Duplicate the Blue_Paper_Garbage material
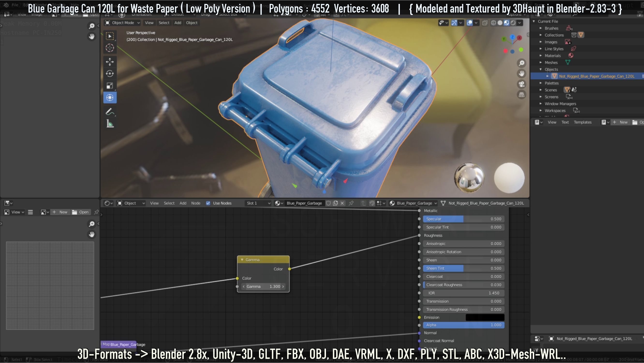 pos(335,203)
